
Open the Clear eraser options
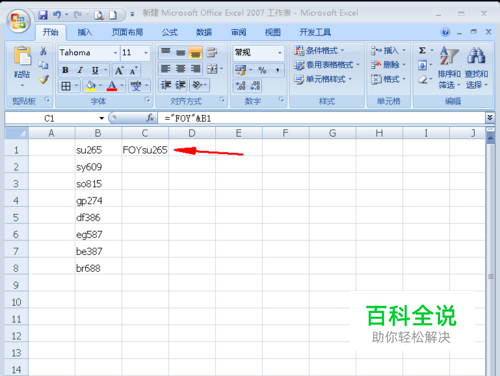point(422,80)
